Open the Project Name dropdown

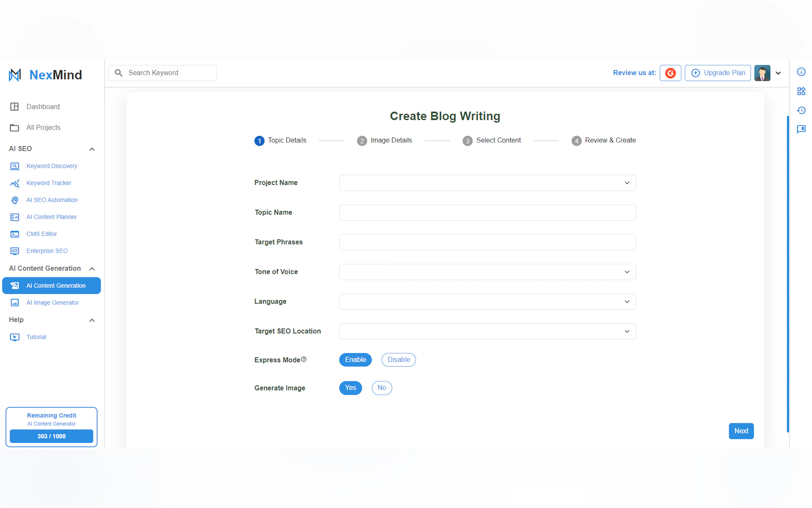coord(487,183)
